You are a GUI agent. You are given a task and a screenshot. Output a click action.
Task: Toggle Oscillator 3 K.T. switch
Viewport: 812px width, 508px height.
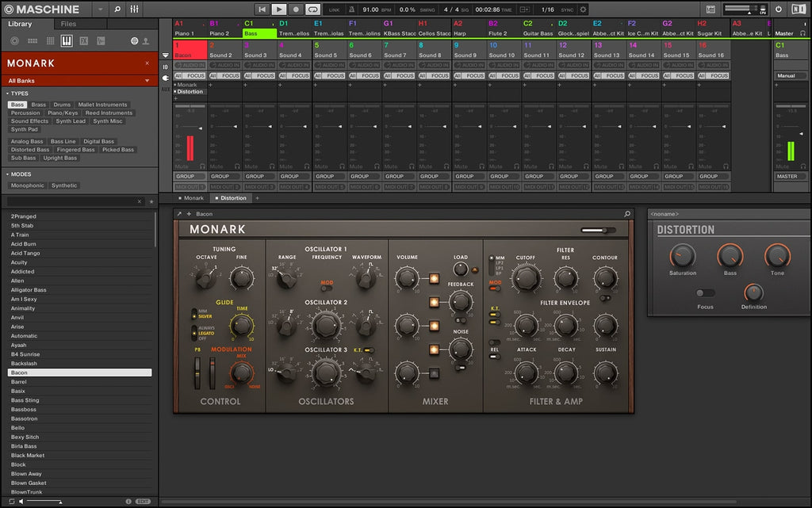367,349
